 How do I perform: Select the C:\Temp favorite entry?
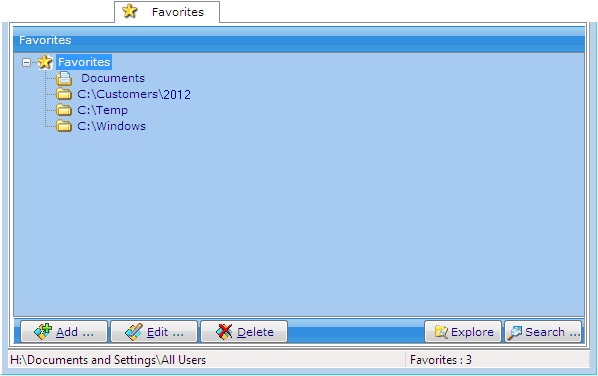102,110
